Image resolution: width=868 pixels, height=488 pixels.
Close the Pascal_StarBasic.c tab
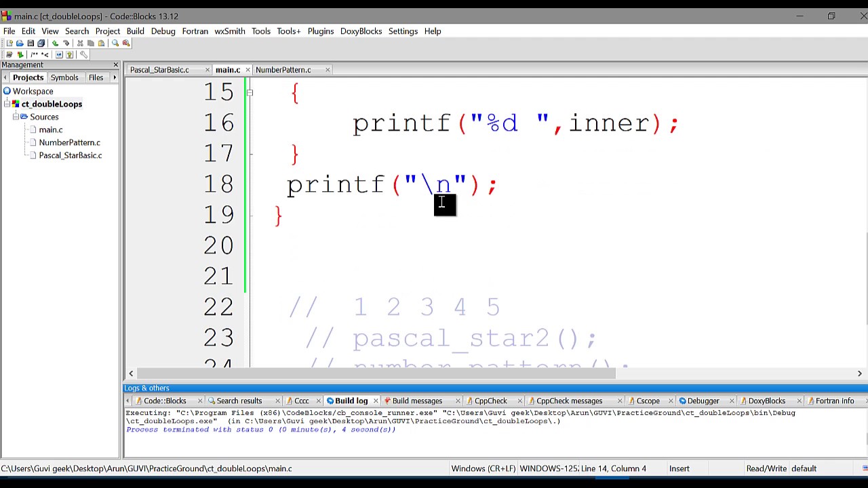coord(207,70)
